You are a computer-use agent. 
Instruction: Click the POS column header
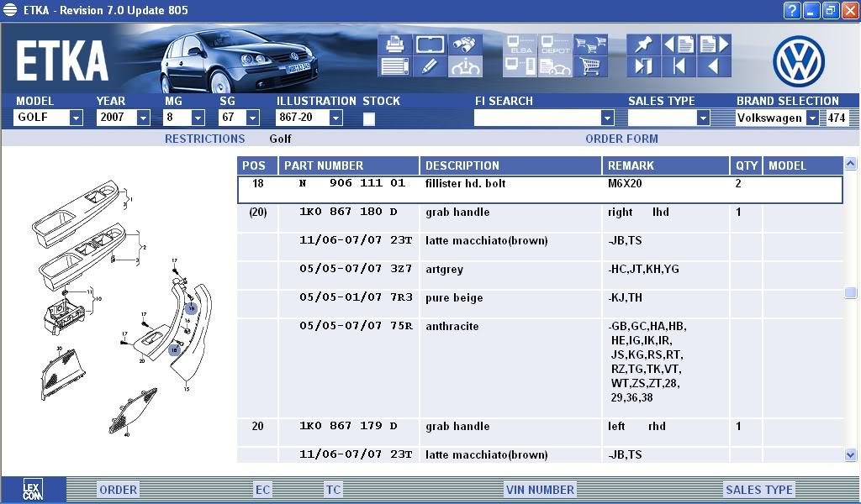(x=257, y=165)
